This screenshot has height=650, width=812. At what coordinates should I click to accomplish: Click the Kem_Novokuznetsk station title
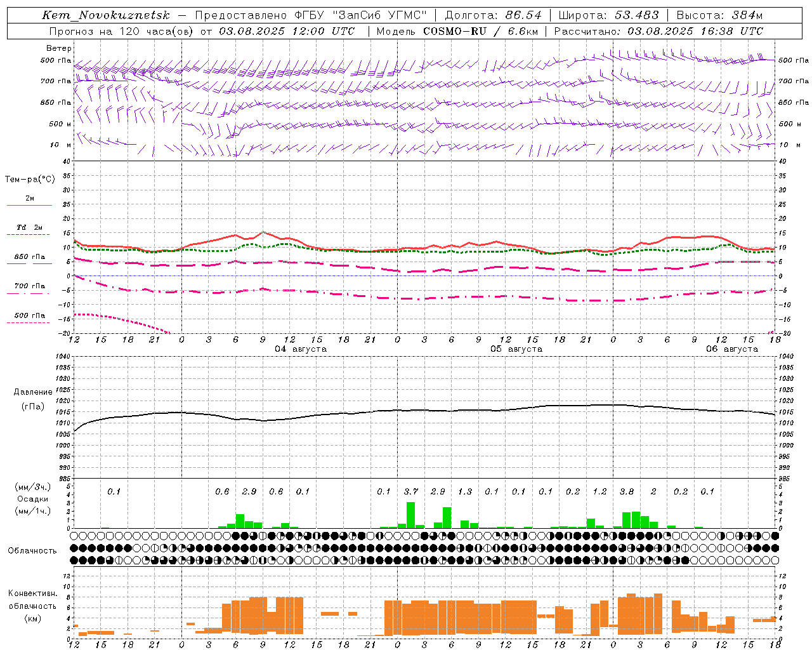[106, 15]
